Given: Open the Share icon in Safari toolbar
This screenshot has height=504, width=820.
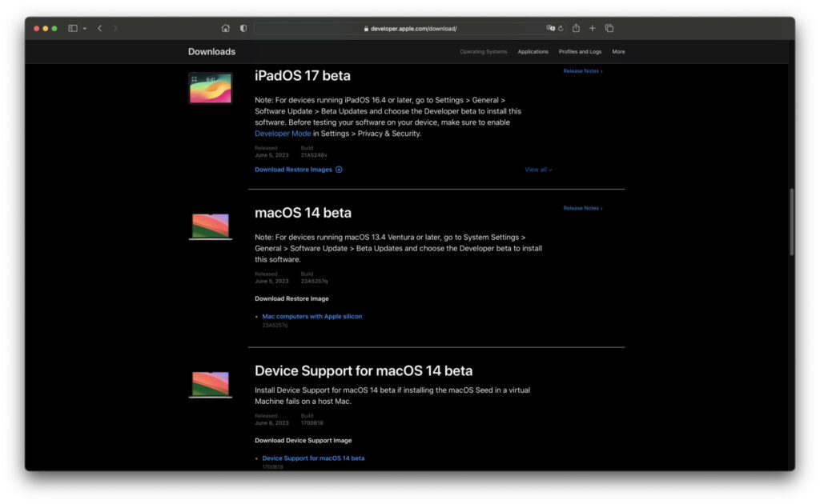Looking at the screenshot, I should (575, 28).
